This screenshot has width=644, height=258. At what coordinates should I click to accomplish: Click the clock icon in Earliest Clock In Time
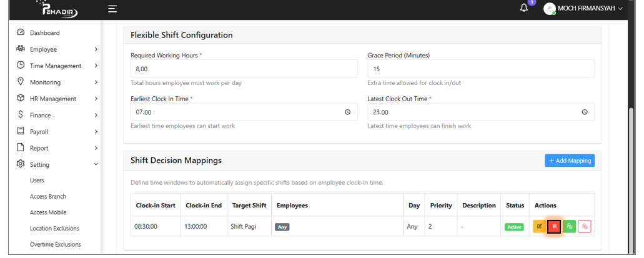348,112
